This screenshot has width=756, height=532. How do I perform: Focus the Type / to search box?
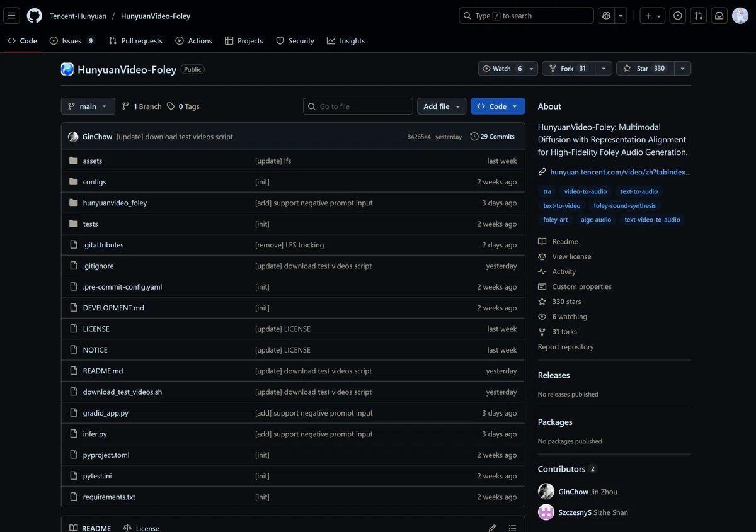point(526,16)
